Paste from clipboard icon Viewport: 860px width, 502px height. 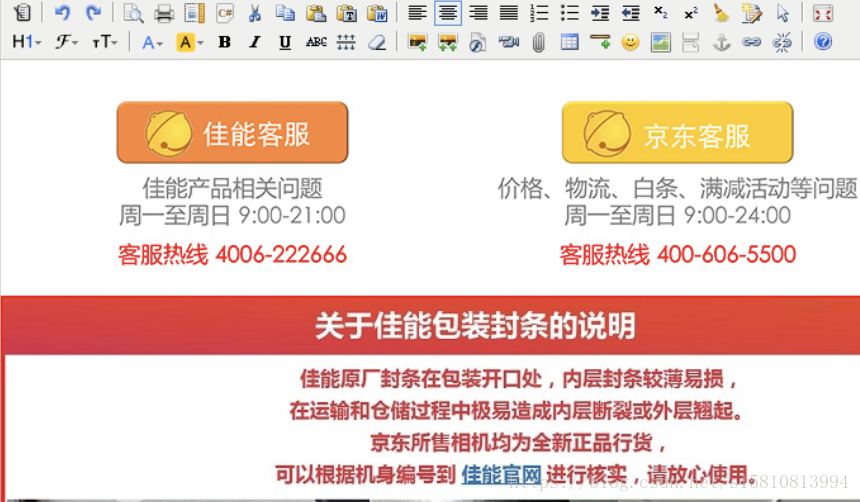click(x=316, y=12)
